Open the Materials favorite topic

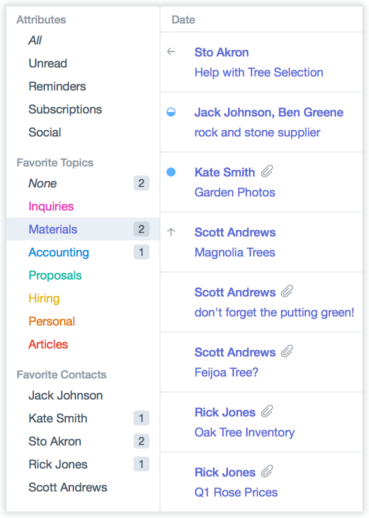tap(83, 229)
